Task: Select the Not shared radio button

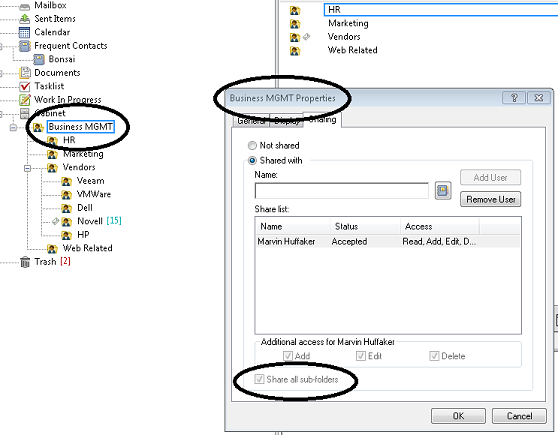Action: pos(252,146)
